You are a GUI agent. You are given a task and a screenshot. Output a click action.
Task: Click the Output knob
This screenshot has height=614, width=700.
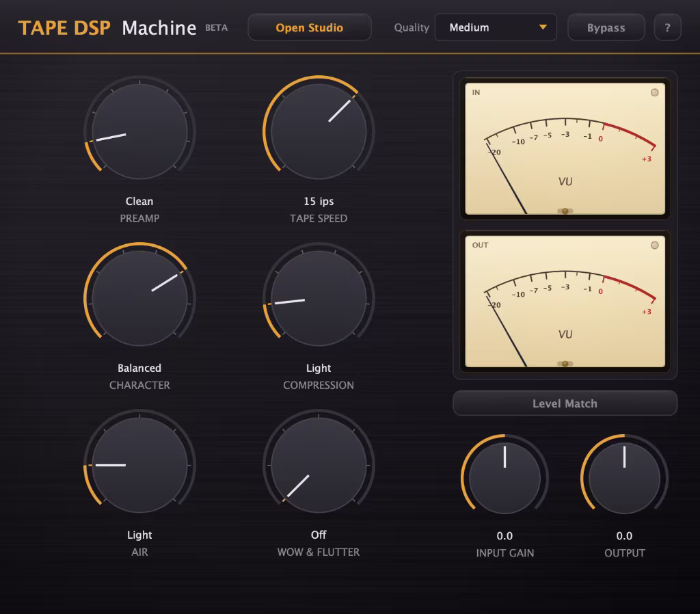[x=625, y=478]
